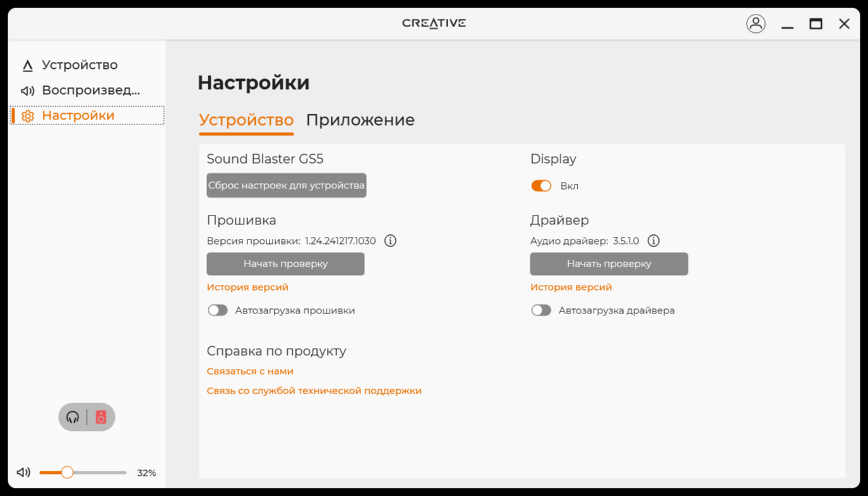Image resolution: width=868 pixels, height=496 pixels.
Task: Click the Creative logo in title bar
Action: coord(434,23)
